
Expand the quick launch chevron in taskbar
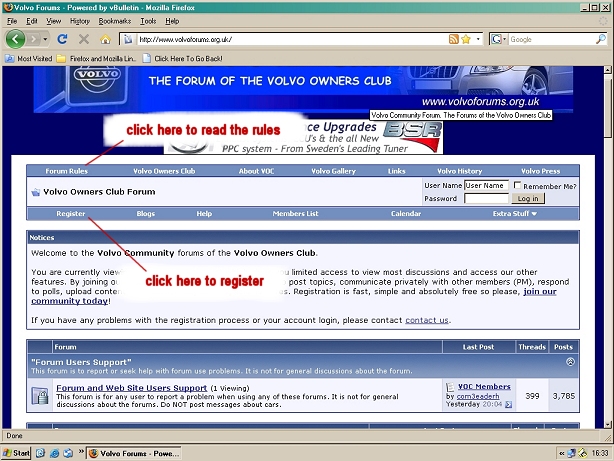pyautogui.click(x=81, y=452)
